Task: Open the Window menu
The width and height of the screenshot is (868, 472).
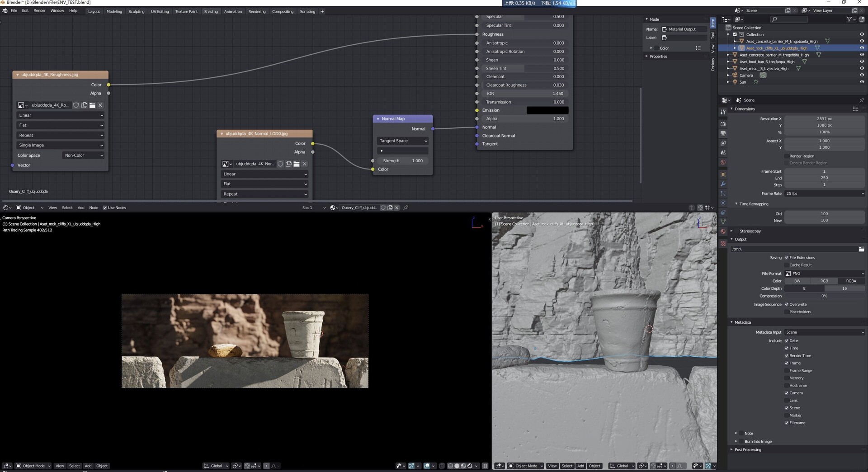Action: pyautogui.click(x=57, y=11)
